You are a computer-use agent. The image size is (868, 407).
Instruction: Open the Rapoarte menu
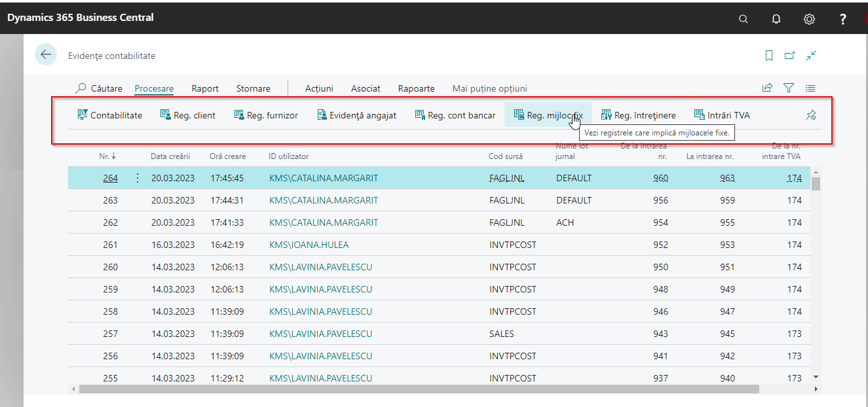(x=416, y=88)
